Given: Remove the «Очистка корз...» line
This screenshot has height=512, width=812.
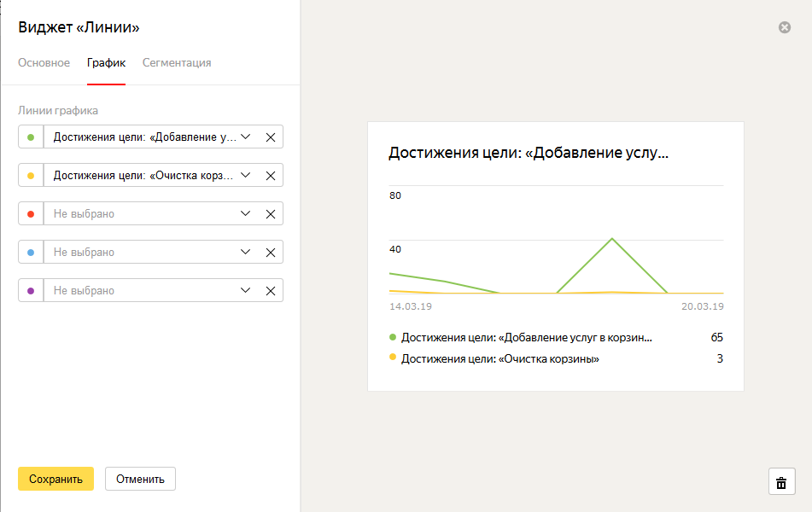Looking at the screenshot, I should click(x=271, y=176).
